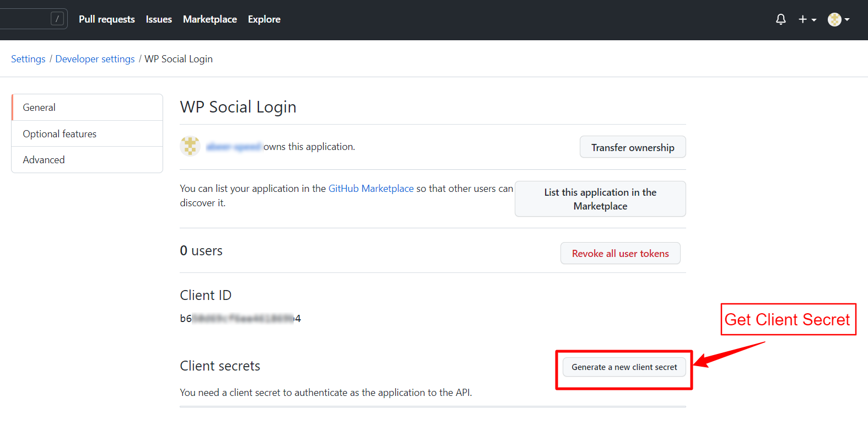Click List this application in the Marketplace

(x=600, y=199)
